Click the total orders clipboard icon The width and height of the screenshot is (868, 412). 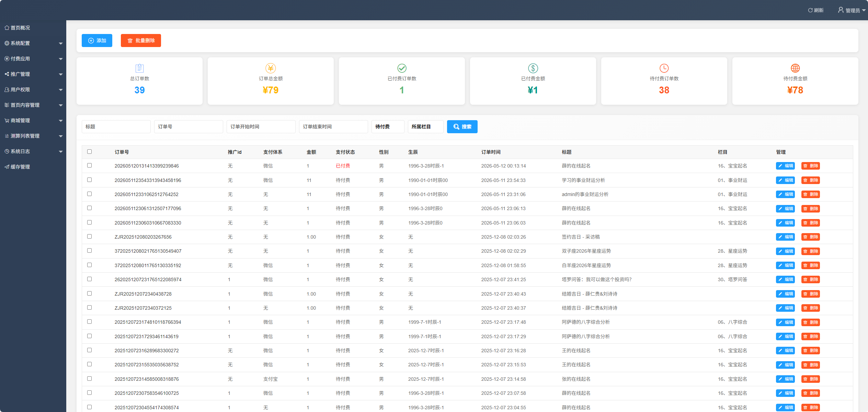139,68
